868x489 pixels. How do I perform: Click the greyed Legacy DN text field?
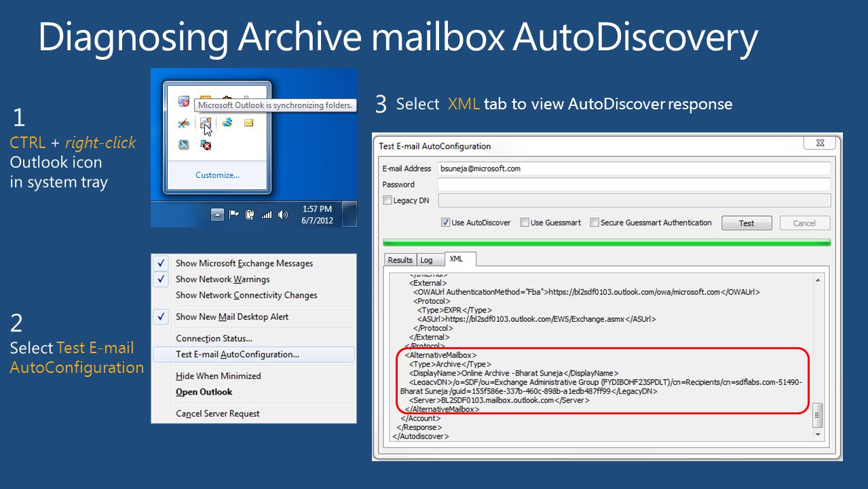pyautogui.click(x=634, y=200)
